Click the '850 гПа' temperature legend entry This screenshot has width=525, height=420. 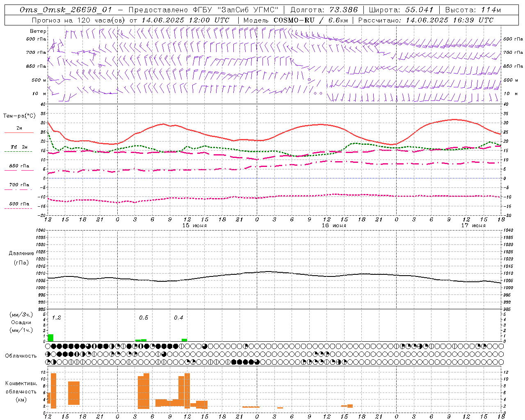[19, 166]
